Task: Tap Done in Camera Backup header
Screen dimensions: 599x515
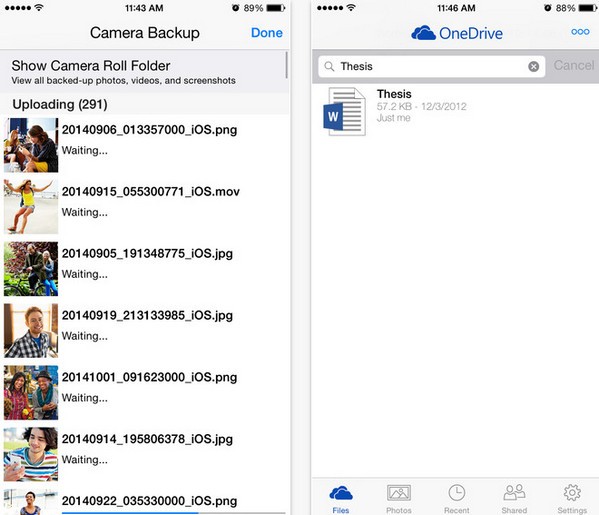Action: 267,33
